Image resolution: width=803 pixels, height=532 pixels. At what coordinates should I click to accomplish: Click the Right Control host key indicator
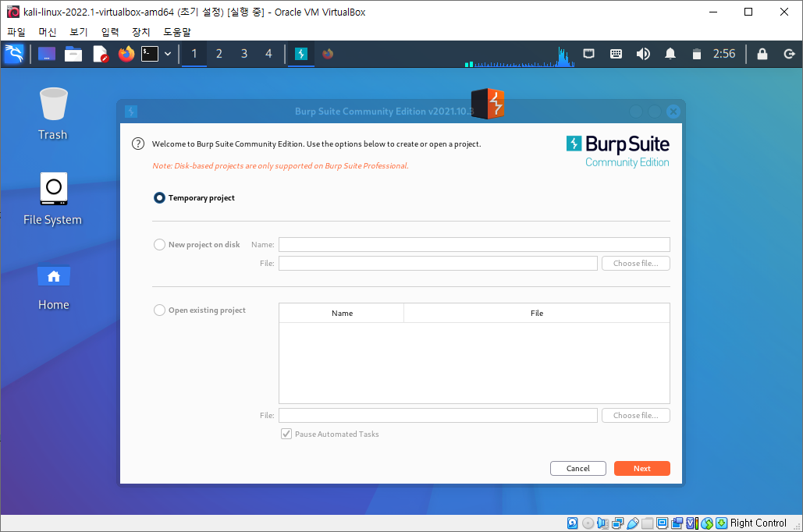(758, 523)
